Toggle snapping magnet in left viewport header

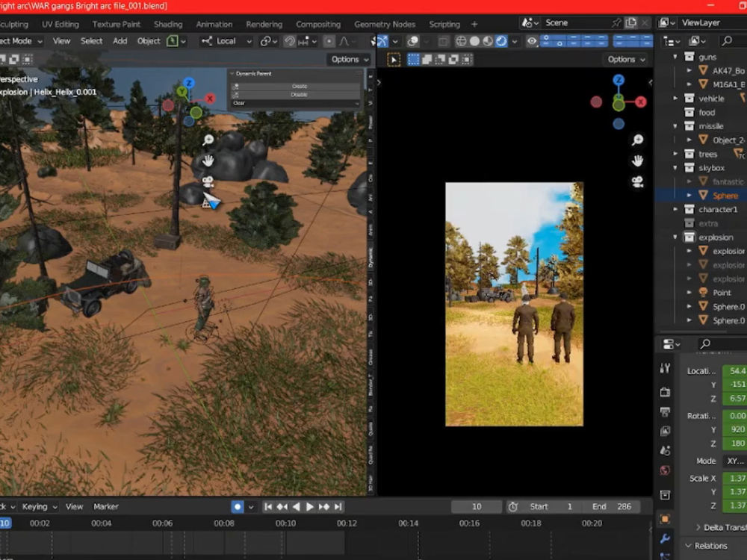[290, 41]
